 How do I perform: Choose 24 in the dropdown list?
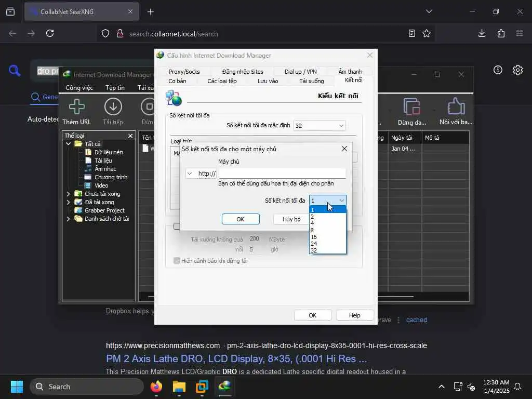(327, 244)
